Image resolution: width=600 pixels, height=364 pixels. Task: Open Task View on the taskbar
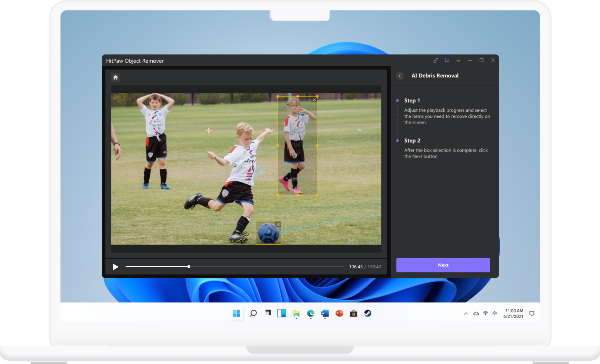point(268,313)
